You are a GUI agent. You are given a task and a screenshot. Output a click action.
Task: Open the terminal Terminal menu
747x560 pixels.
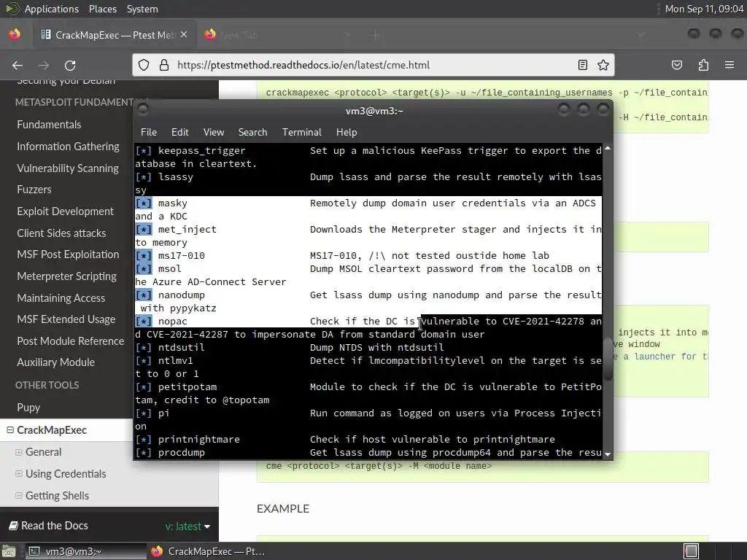(x=301, y=133)
